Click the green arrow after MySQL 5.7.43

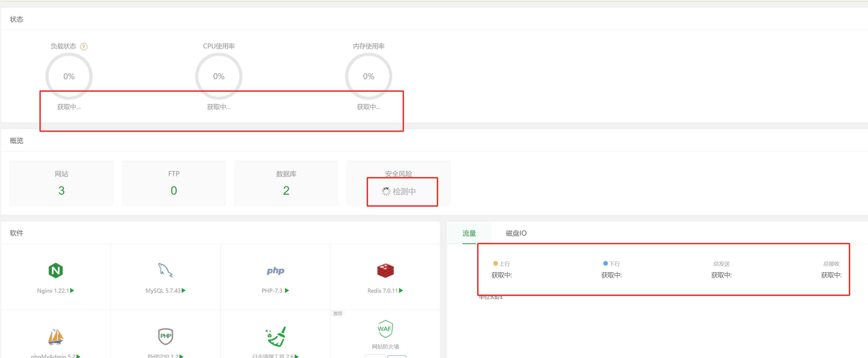184,290
